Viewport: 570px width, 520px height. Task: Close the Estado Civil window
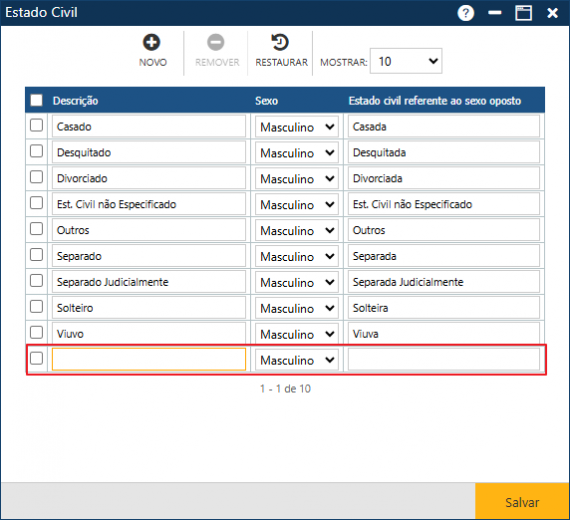553,13
